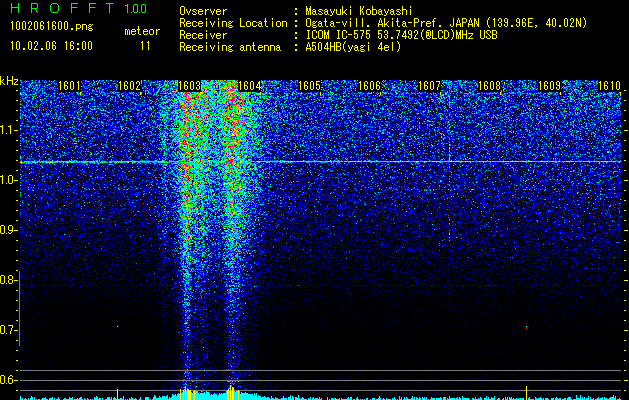
Task: Click the 1603 time marker
Action: click(x=189, y=86)
